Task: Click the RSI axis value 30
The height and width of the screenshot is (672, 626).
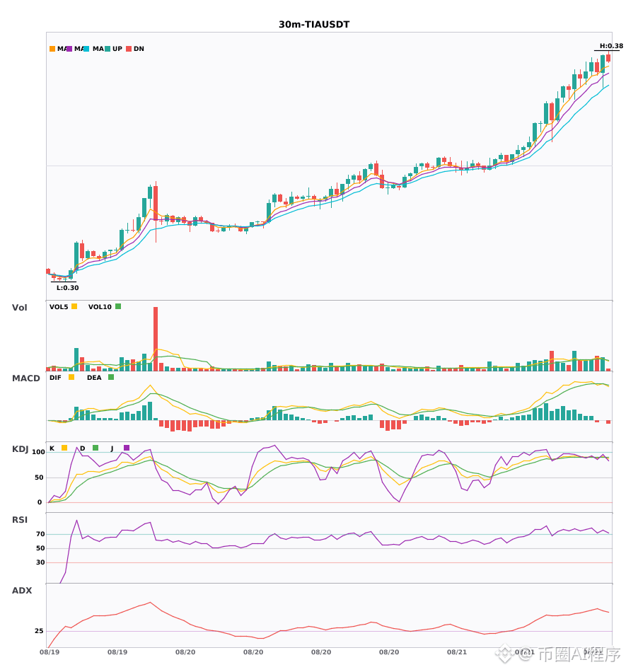Action: click(x=40, y=562)
